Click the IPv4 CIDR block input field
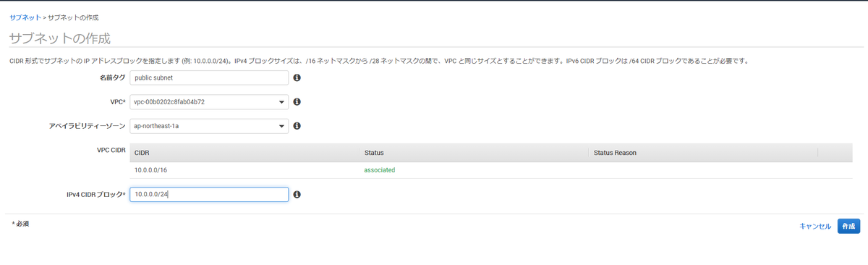 click(209, 195)
